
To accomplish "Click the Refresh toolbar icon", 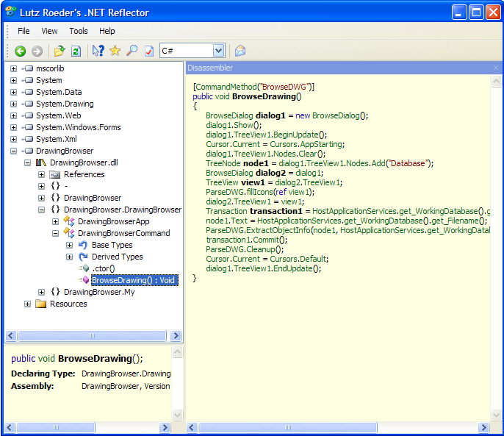I will tap(76, 51).
